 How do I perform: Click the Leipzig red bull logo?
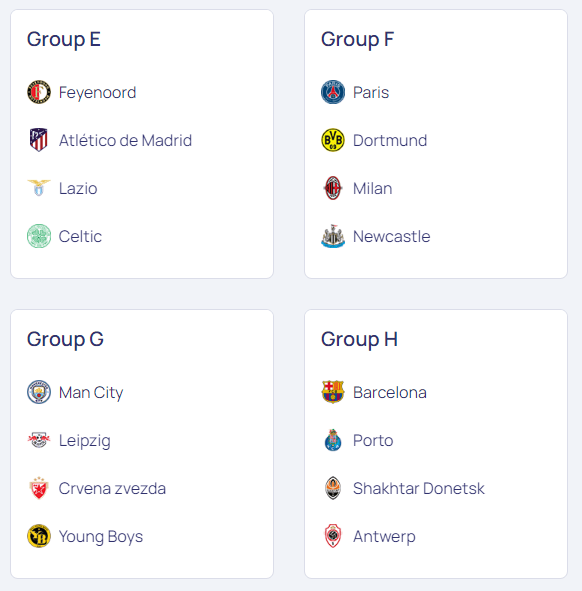(x=39, y=440)
